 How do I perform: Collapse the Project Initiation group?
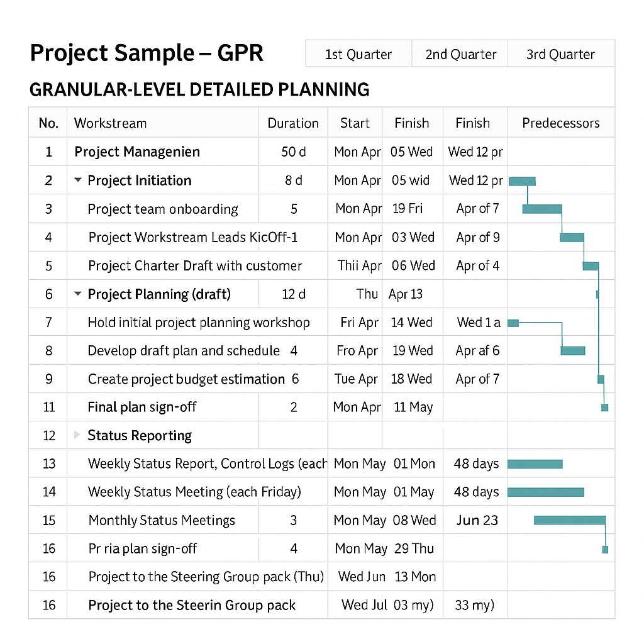[78, 180]
